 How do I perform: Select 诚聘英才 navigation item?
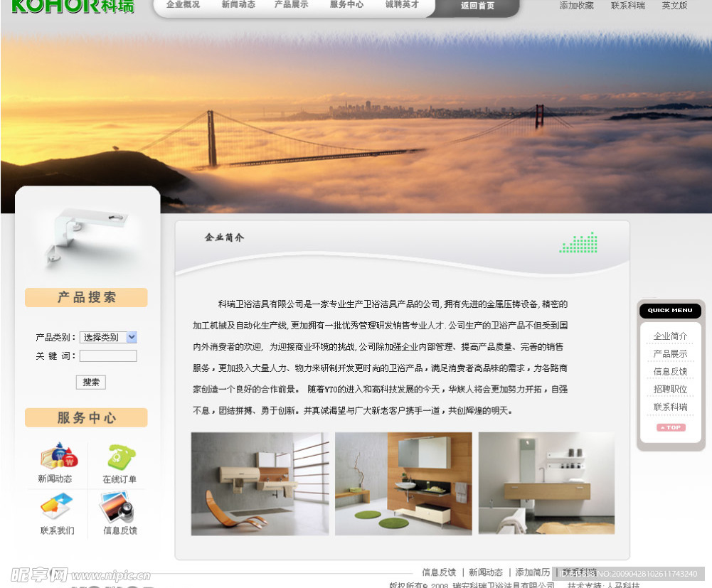pos(402,4)
